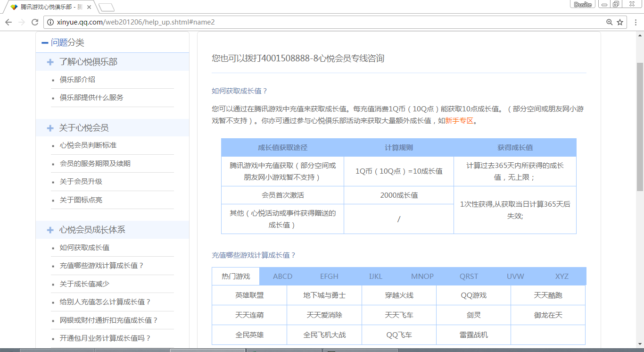
Task: Open the 会员的服务期限及续期 topic
Action: (95, 164)
